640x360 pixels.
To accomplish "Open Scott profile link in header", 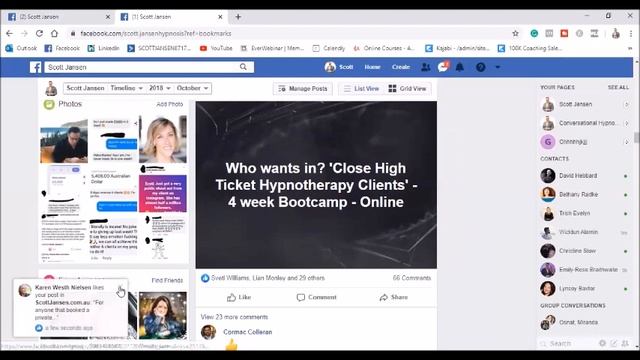I will pos(339,67).
